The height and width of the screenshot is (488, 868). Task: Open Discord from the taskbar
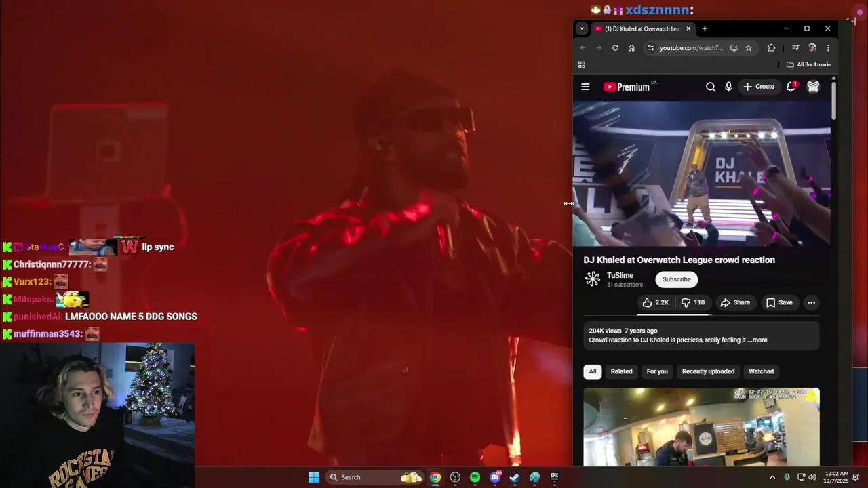coord(495,477)
